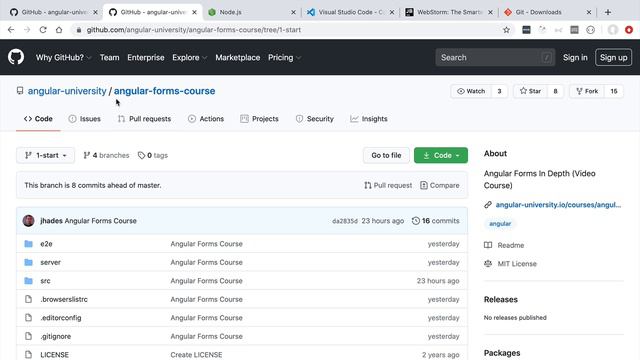Open the Fork count of 15
The image size is (640, 360).
click(614, 91)
